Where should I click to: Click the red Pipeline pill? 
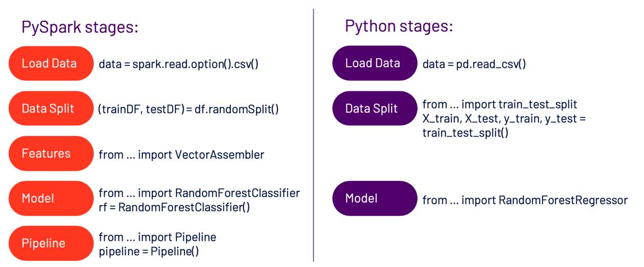tap(49, 243)
